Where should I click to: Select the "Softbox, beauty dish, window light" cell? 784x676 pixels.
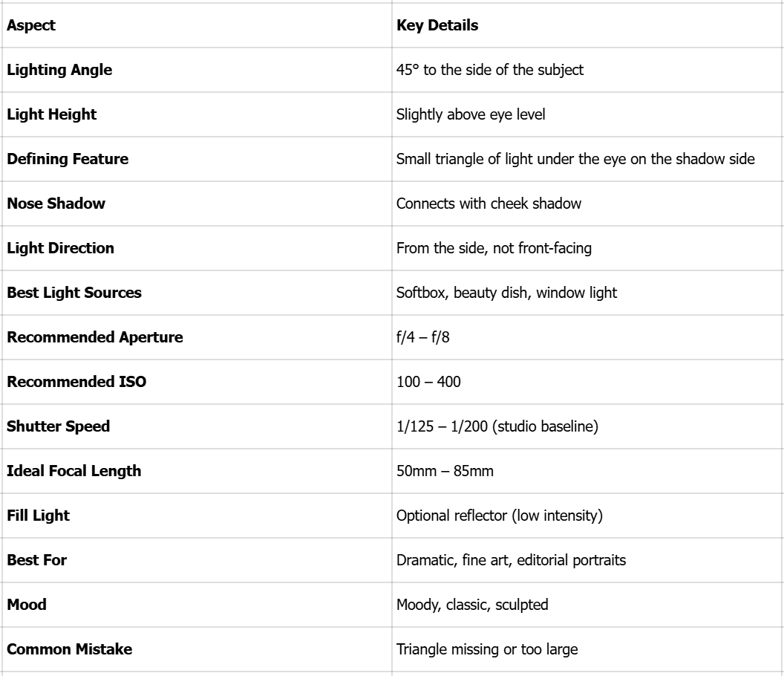point(506,293)
